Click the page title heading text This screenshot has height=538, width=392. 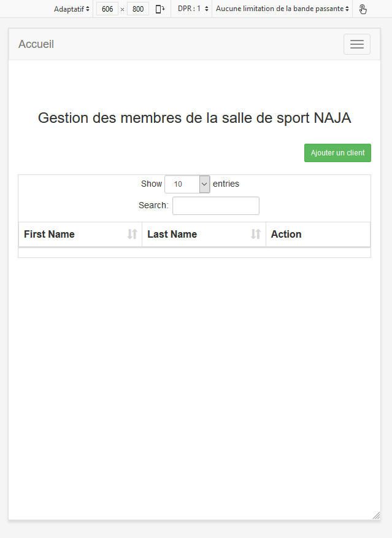tap(194, 118)
